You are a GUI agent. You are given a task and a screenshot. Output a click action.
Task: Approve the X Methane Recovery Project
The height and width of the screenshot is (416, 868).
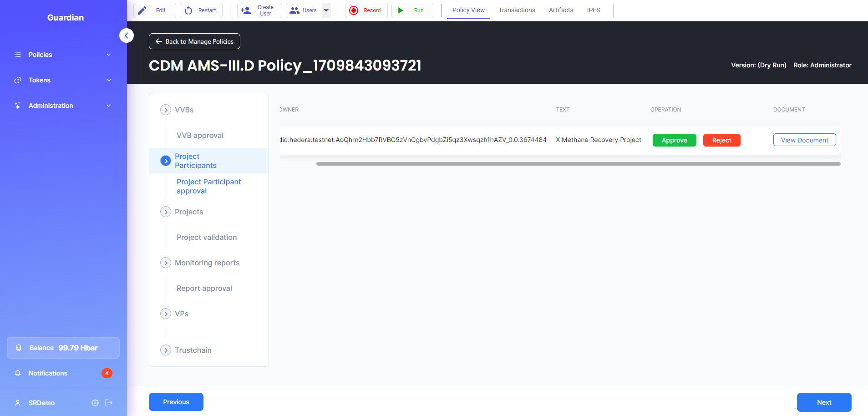coord(675,140)
